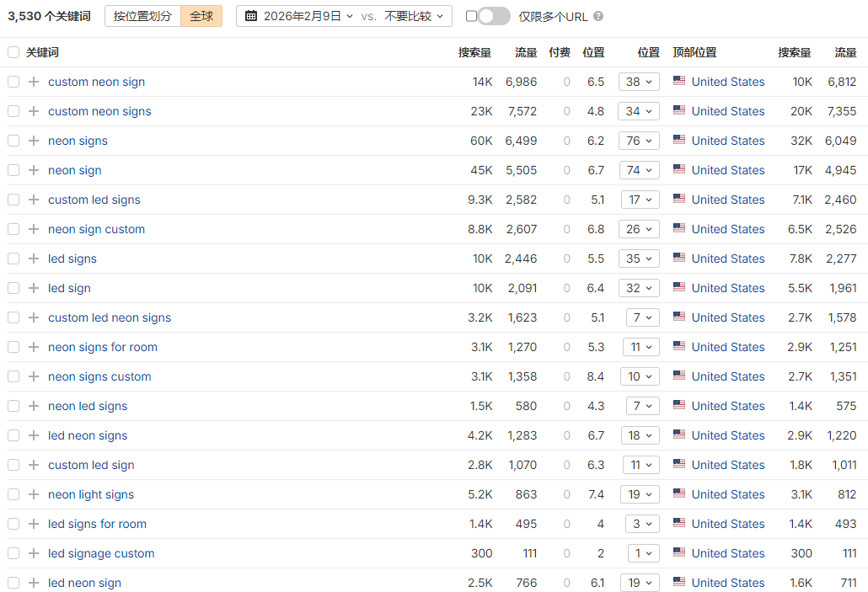Click search volume value 60K
Image resolution: width=868 pixels, height=592 pixels.
[481, 141]
